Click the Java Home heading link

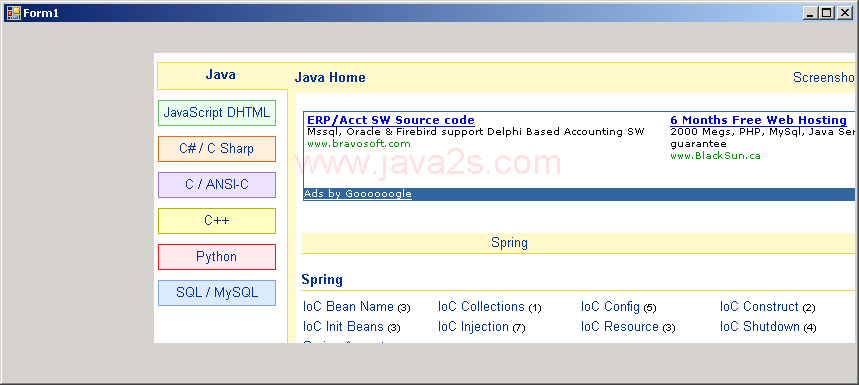point(330,78)
